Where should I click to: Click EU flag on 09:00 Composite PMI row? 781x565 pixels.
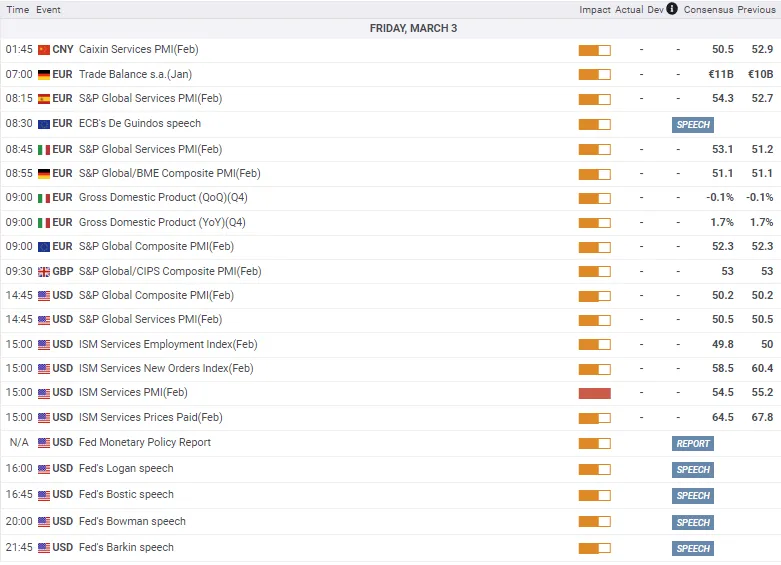tap(44, 247)
